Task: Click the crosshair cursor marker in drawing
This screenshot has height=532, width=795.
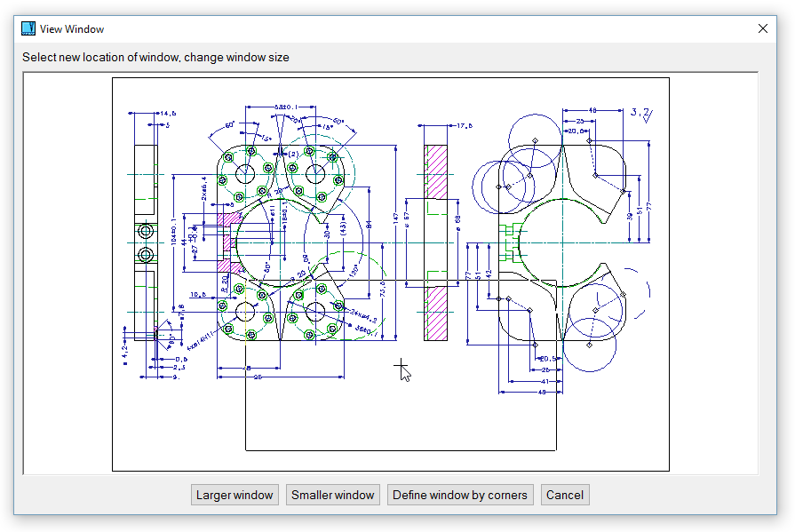Action: pos(401,366)
